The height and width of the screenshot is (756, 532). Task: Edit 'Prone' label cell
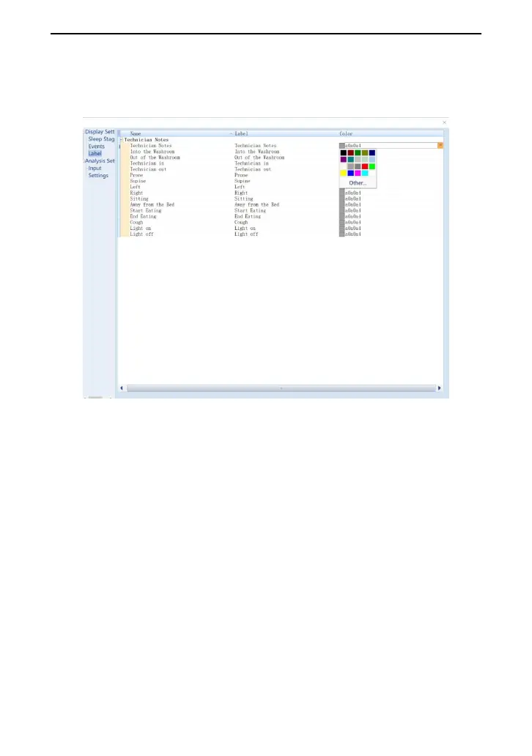[x=241, y=175]
